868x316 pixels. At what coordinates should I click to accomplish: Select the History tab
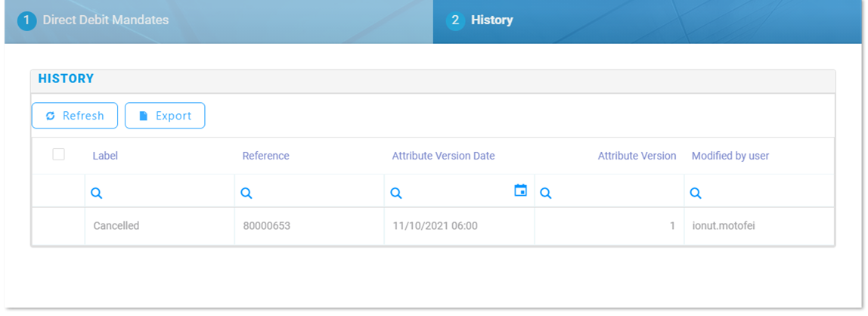click(x=491, y=20)
